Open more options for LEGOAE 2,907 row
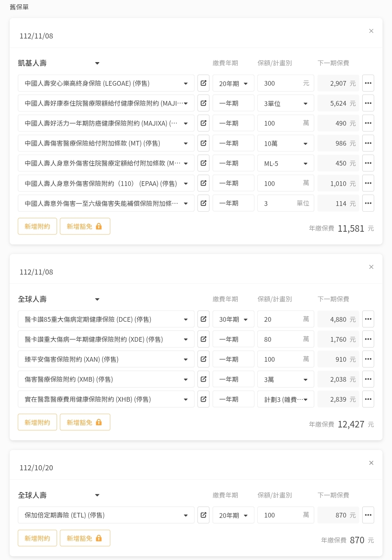 [x=368, y=83]
